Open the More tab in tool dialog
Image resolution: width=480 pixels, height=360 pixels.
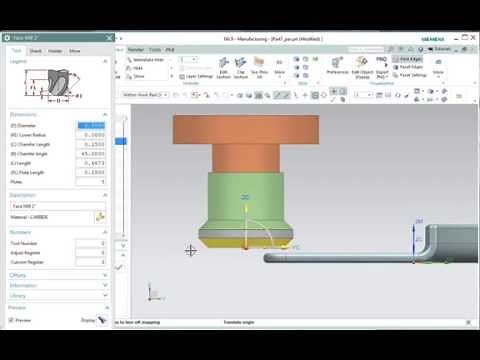pos(75,51)
